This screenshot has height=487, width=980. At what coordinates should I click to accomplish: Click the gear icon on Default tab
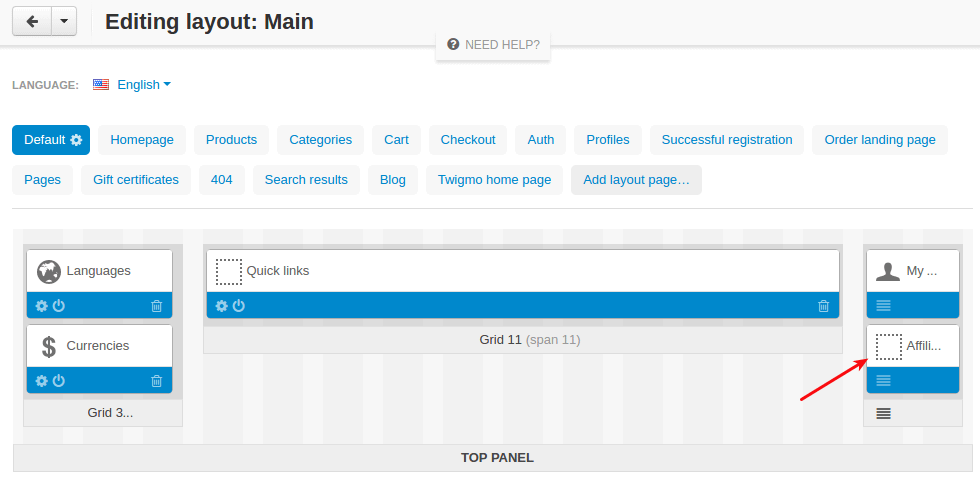pyautogui.click(x=77, y=140)
